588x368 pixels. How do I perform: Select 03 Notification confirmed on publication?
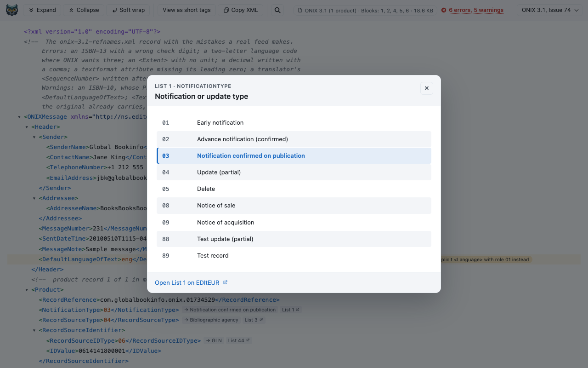tap(294, 156)
